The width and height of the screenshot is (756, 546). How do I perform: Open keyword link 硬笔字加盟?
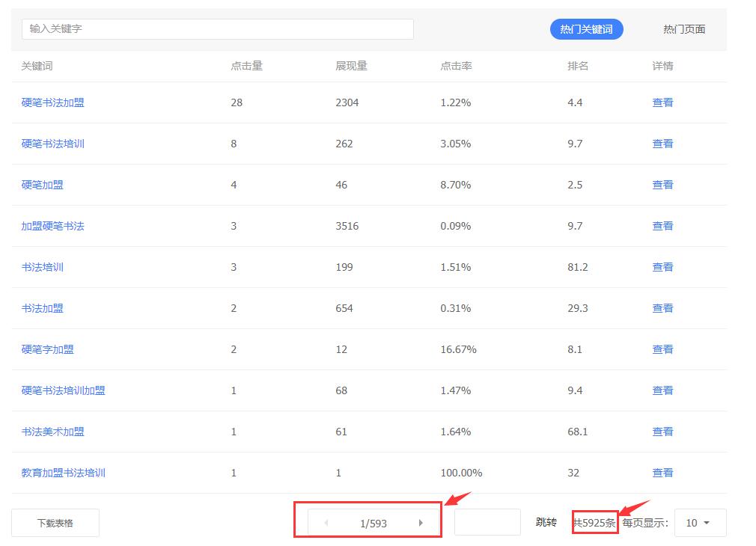tap(47, 349)
